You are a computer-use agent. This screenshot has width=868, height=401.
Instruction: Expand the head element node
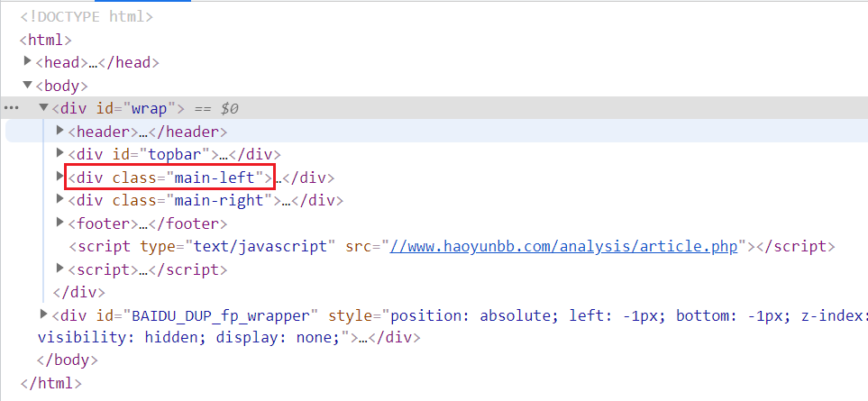pyautogui.click(x=27, y=61)
